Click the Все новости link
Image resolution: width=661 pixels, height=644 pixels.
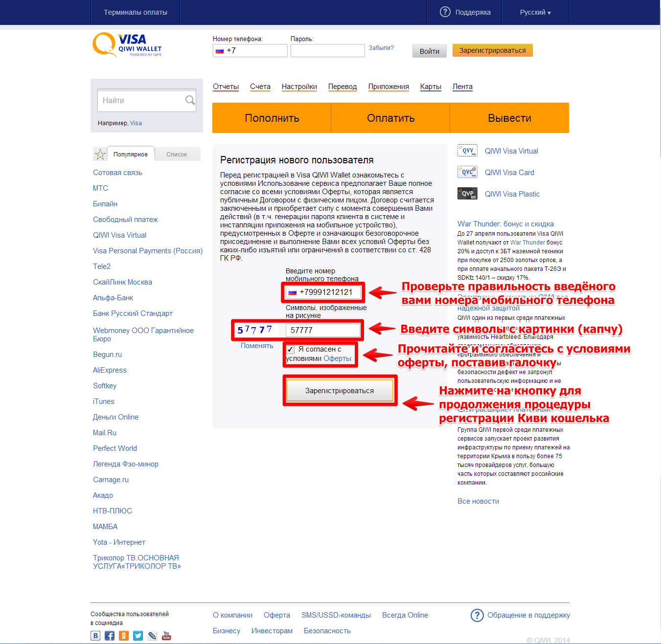pyautogui.click(x=478, y=501)
